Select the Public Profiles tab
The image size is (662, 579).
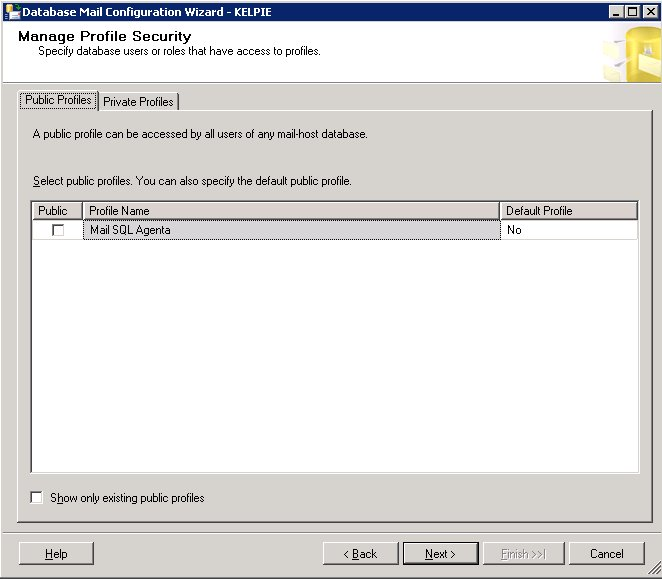click(x=58, y=100)
